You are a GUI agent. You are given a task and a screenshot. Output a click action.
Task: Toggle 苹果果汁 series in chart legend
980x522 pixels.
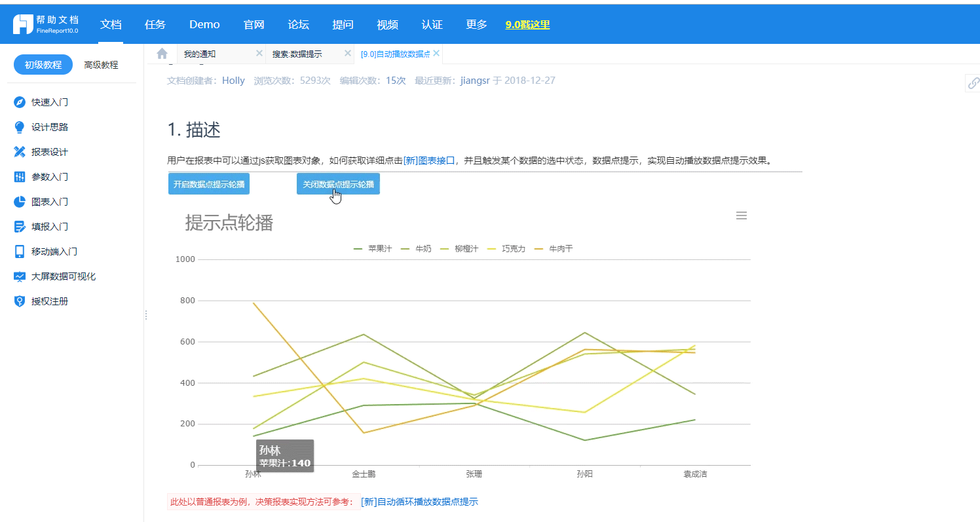373,249
